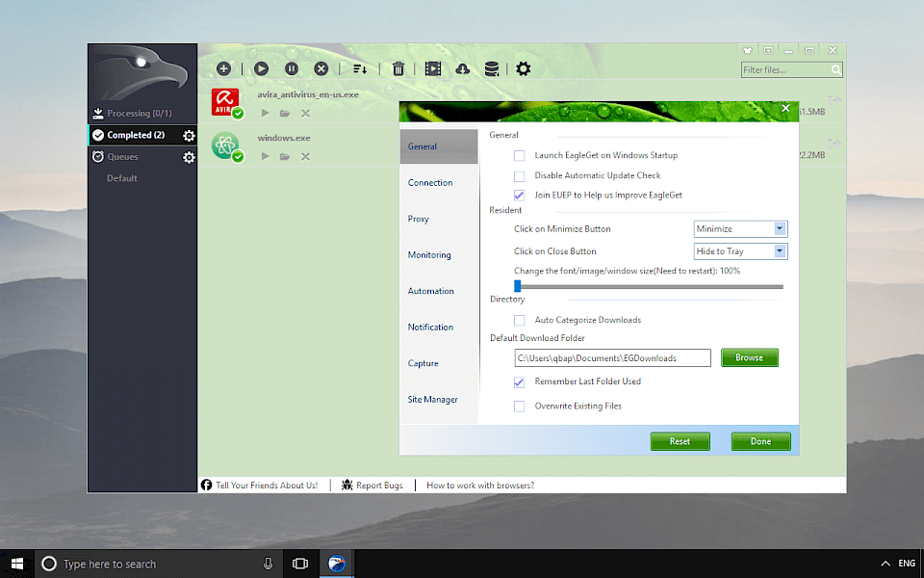
Task: Open the database stack icon in toolbar
Action: (492, 69)
